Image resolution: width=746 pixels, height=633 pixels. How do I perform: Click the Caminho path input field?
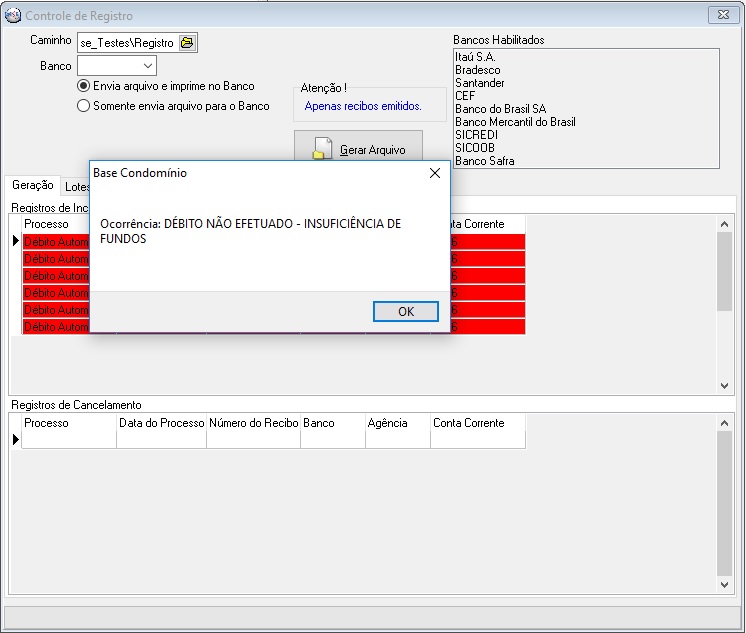coord(127,42)
